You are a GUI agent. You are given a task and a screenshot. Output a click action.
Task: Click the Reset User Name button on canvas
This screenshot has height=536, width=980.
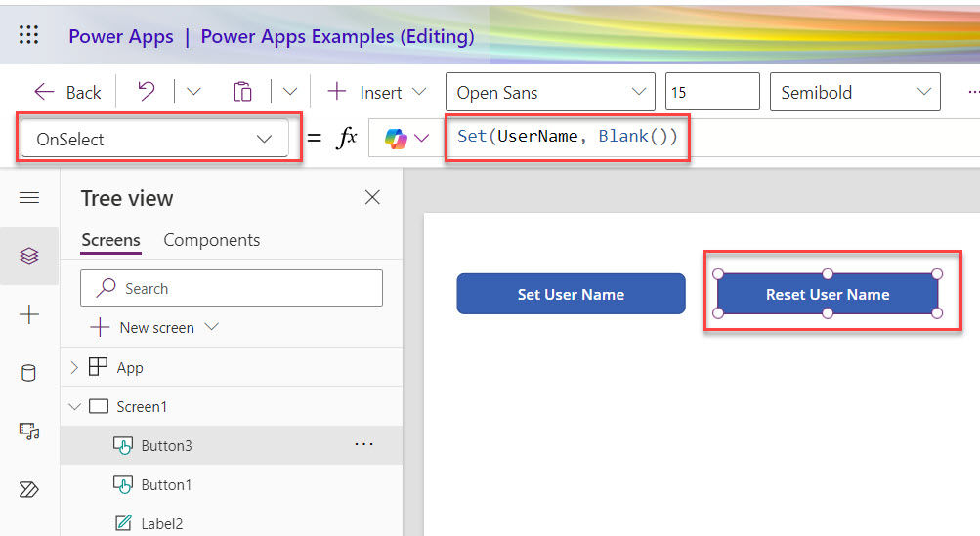[828, 294]
